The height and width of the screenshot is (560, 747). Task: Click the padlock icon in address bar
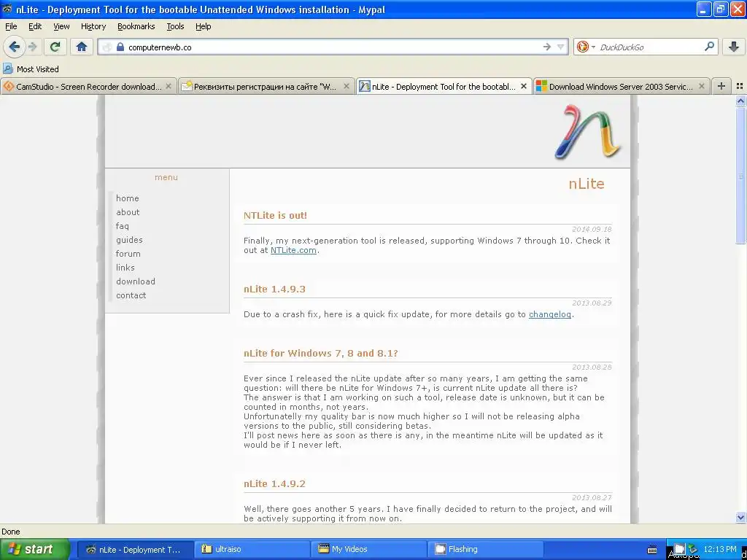[120, 47]
